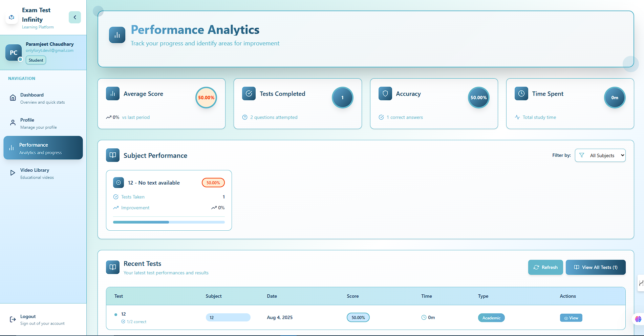Click the Average Score bar chart icon

coord(113,93)
